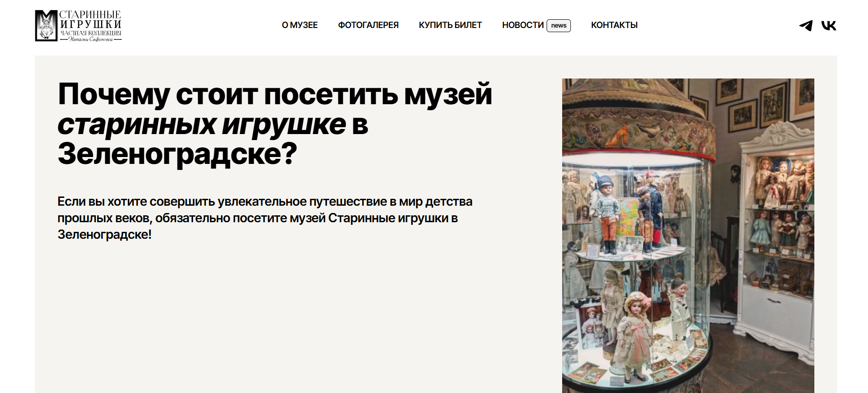
Task: Open the НОВОСТИ section
Action: tap(523, 25)
